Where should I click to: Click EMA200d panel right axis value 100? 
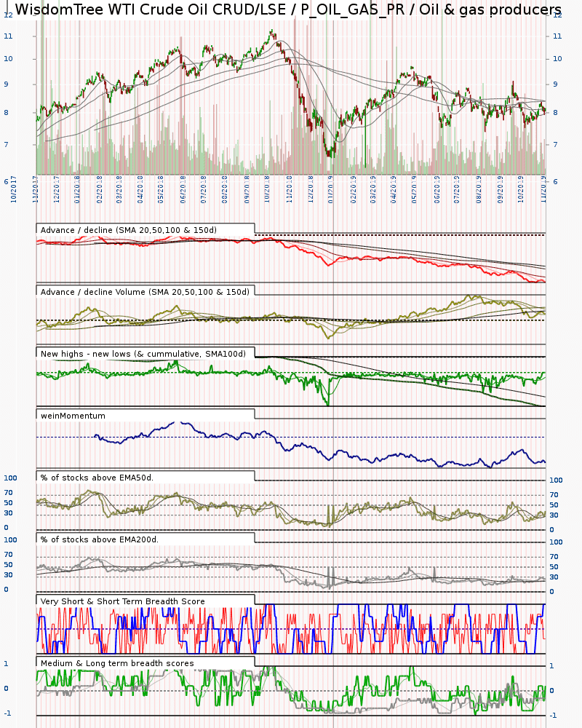point(556,542)
